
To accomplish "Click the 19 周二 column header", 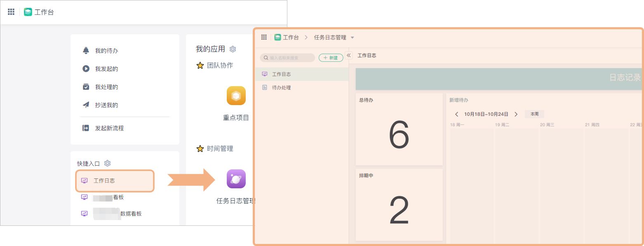I will (x=502, y=124).
